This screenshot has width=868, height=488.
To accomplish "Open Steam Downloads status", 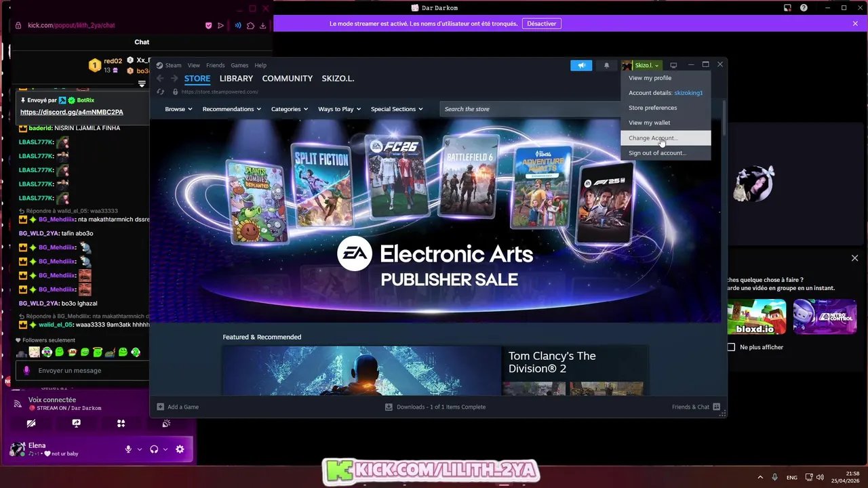I will [x=435, y=407].
